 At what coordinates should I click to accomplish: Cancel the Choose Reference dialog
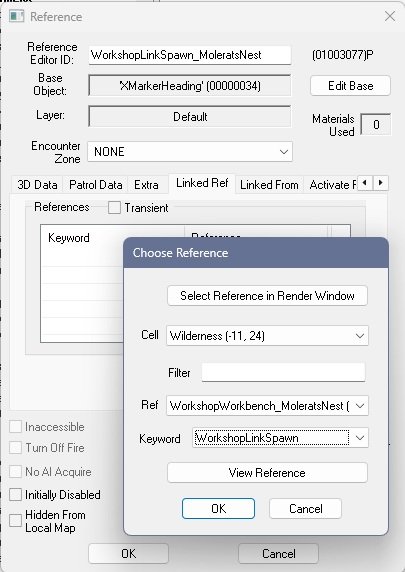pyautogui.click(x=305, y=509)
